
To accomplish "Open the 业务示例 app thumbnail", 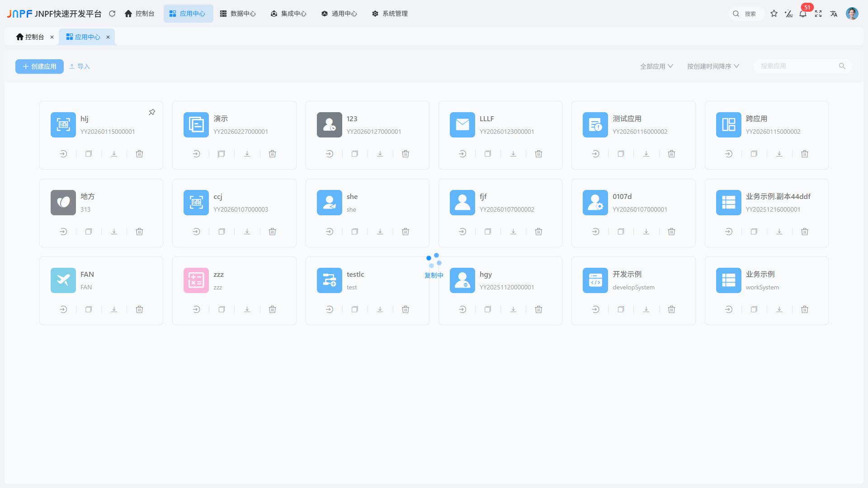I will pos(728,280).
